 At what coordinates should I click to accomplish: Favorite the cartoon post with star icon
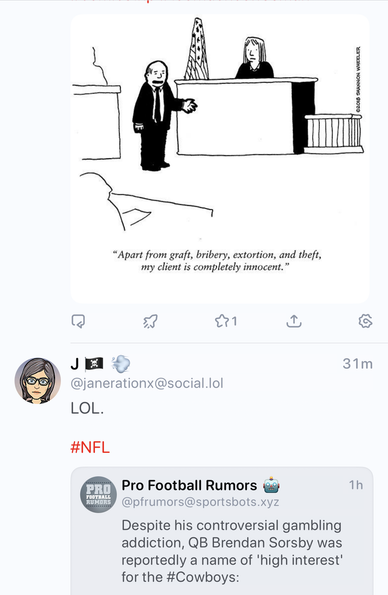(x=222, y=321)
